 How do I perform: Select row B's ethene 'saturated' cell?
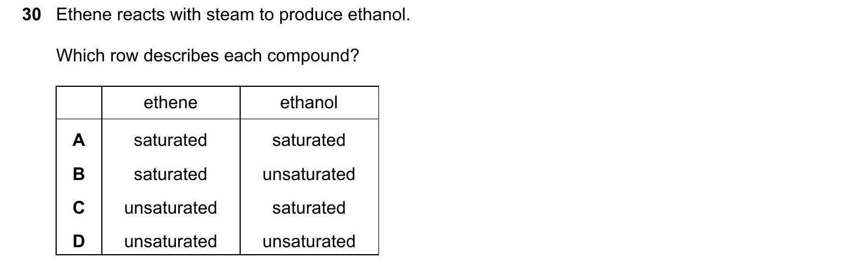[170, 174]
